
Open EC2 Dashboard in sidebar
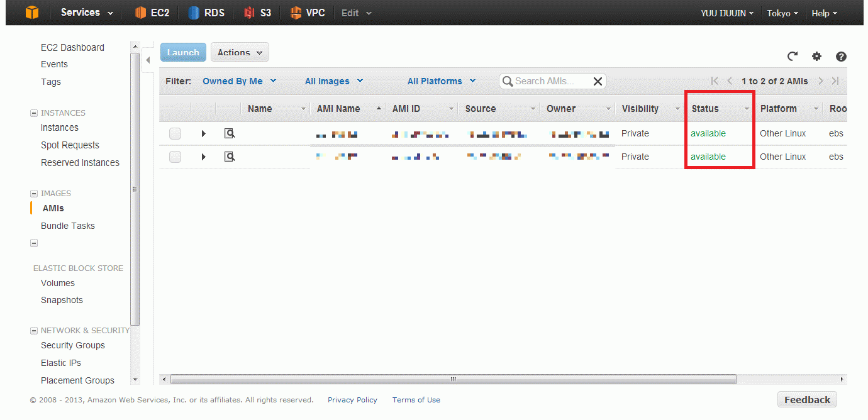[x=72, y=48]
